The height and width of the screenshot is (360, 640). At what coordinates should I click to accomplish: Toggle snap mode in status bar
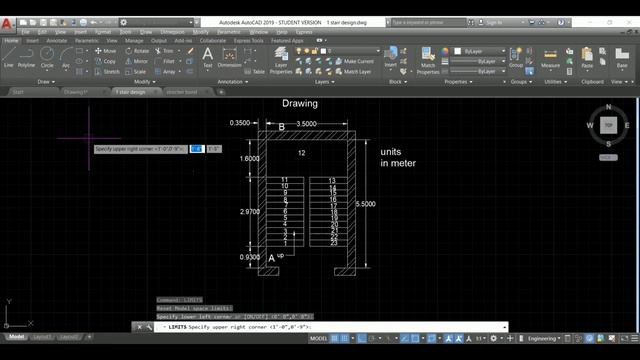[x=344, y=338]
